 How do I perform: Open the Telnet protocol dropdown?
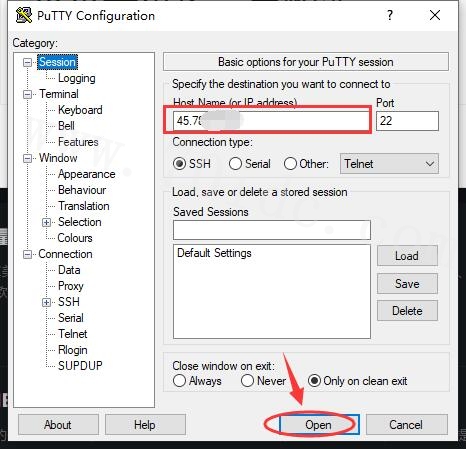pyautogui.click(x=389, y=164)
